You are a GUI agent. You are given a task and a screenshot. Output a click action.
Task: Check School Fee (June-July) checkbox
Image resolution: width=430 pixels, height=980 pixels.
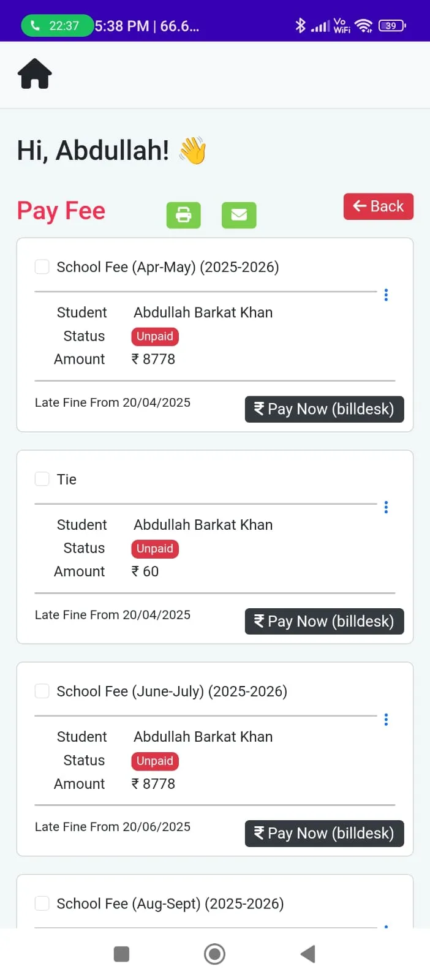tap(42, 691)
